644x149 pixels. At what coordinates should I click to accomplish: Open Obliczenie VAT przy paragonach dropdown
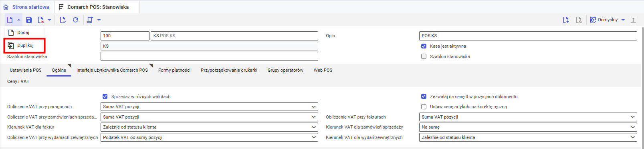click(x=209, y=107)
